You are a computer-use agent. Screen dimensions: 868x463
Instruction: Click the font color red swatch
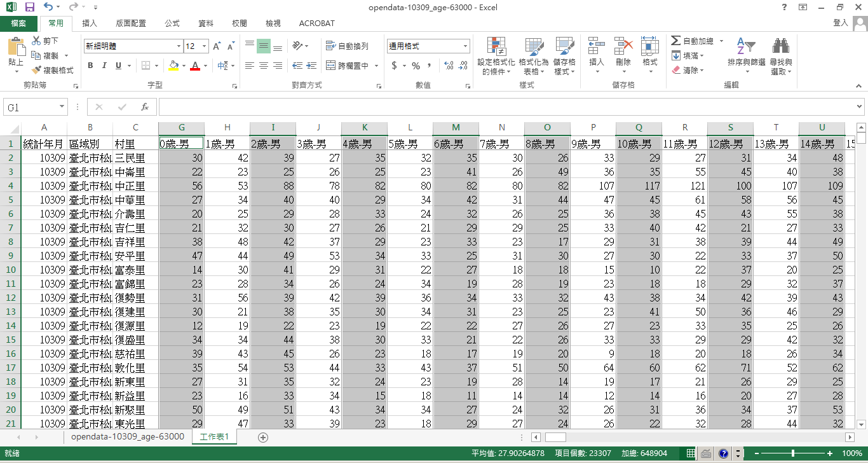coord(195,66)
